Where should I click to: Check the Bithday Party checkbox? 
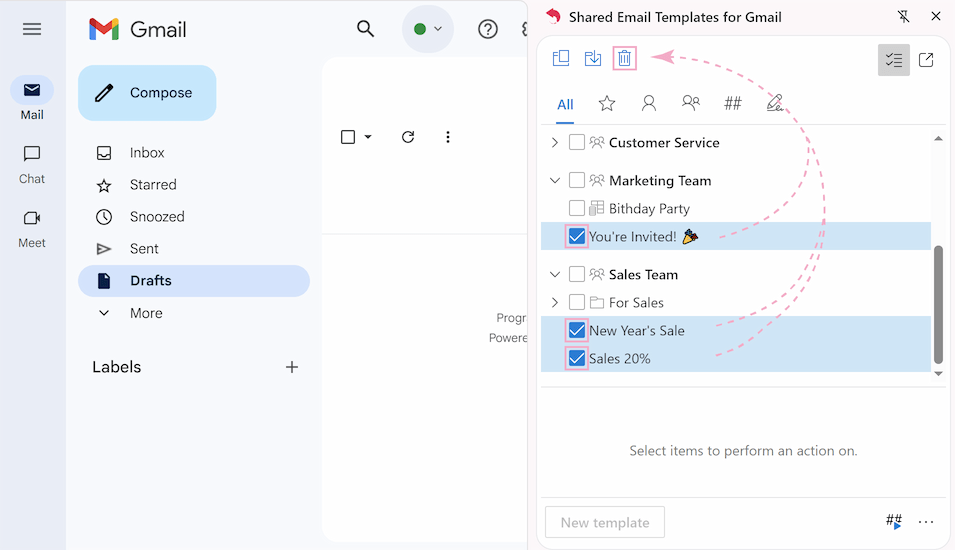tap(577, 208)
